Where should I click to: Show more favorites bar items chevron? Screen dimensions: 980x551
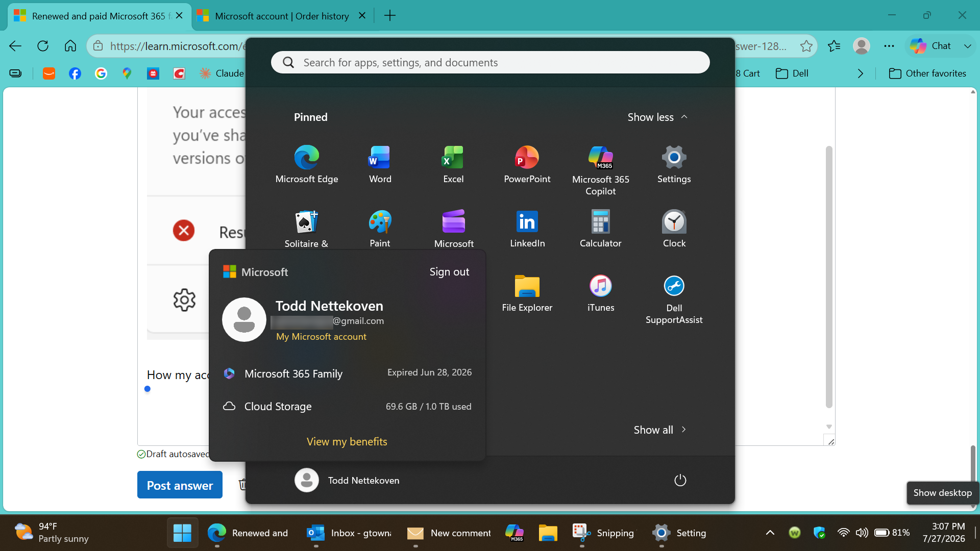(861, 73)
